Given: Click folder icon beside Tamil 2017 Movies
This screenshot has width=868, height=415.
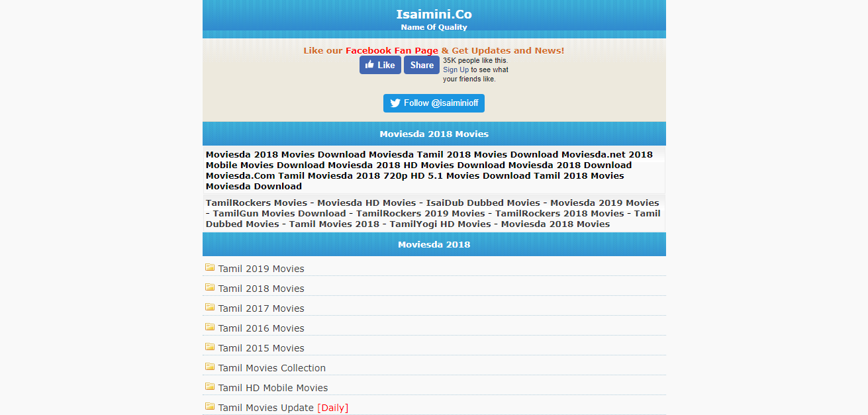Looking at the screenshot, I should point(210,307).
